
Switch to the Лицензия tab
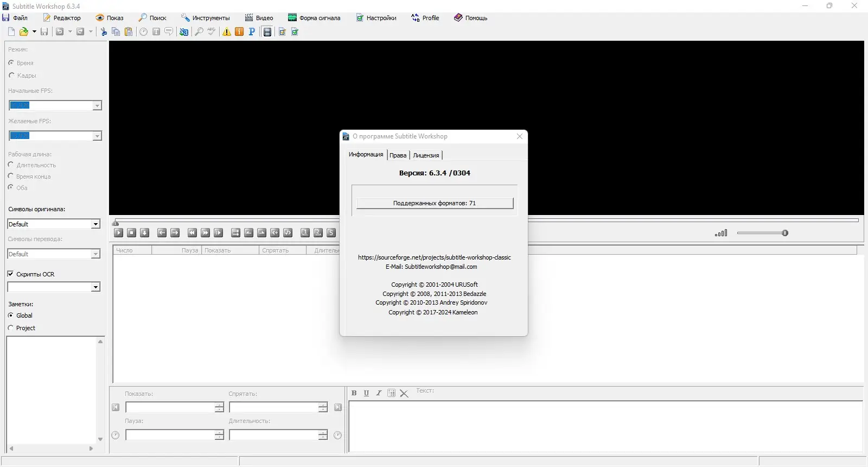pyautogui.click(x=426, y=155)
